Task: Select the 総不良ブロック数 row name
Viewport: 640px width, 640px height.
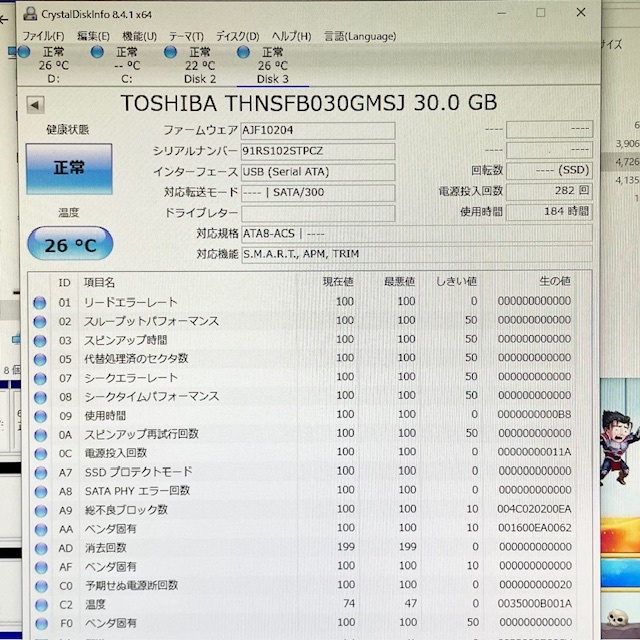Action: tap(126, 510)
